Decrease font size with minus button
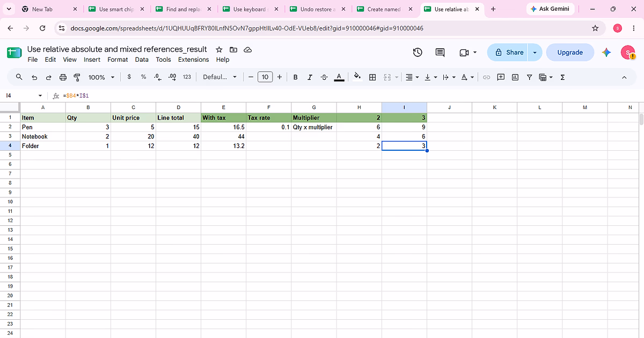The image size is (644, 338). tap(251, 77)
